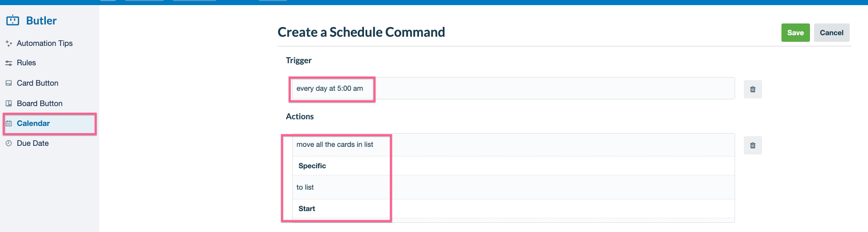Screen dimensions: 868x232
Task: Select the 'Start' destination list value
Action: (307, 209)
